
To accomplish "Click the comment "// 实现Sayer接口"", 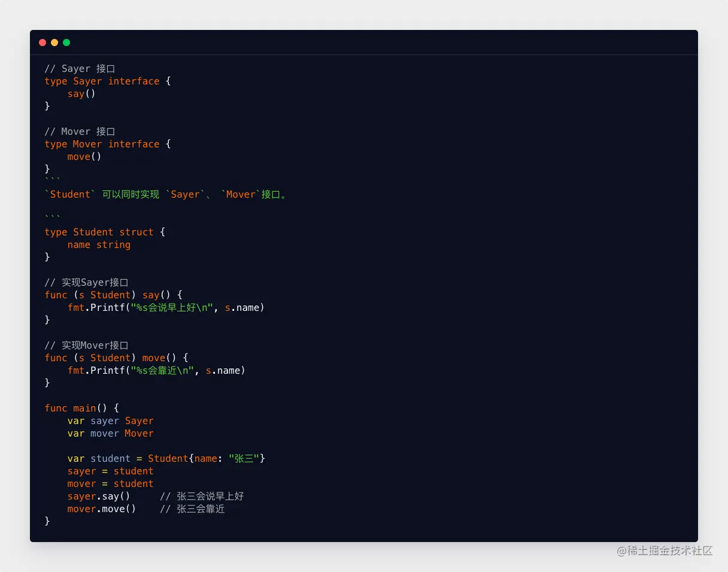I will pos(87,283).
